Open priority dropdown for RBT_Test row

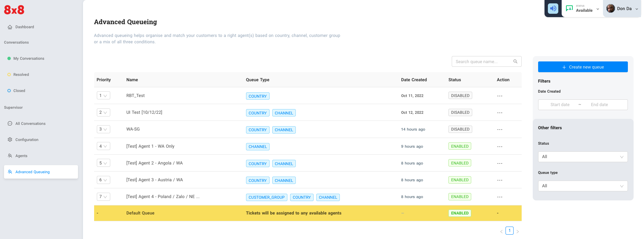pos(103,96)
